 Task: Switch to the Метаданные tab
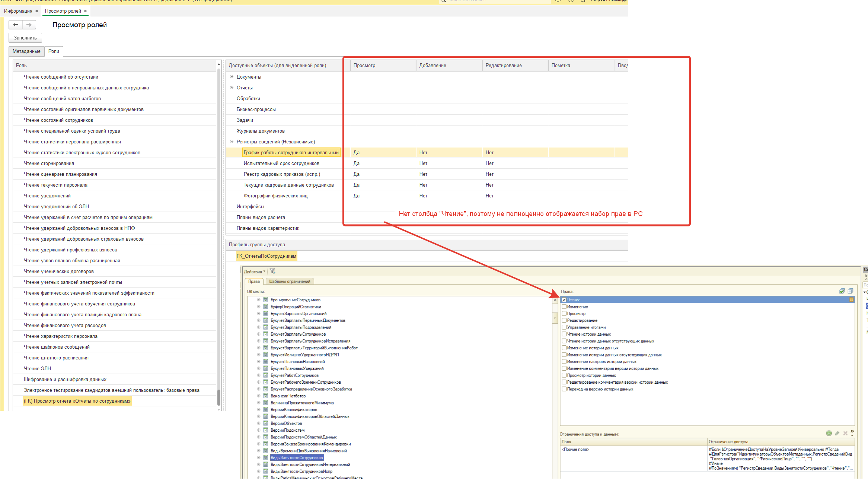pyautogui.click(x=26, y=51)
